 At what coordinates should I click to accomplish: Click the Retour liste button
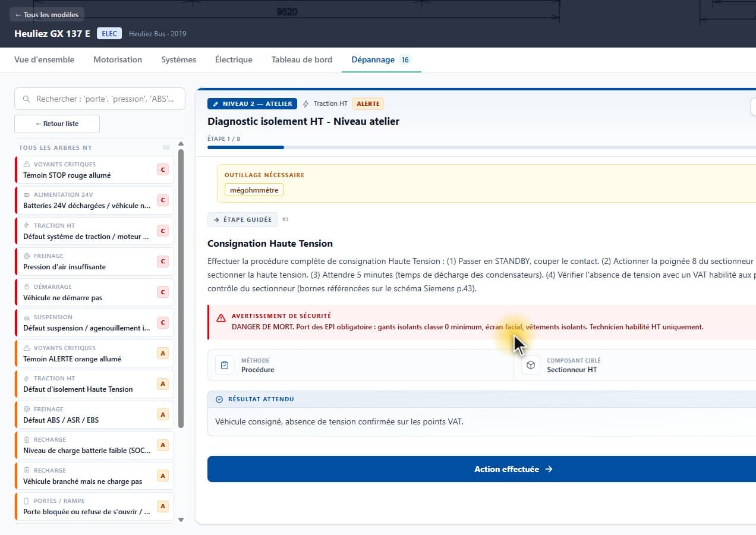pyautogui.click(x=57, y=124)
